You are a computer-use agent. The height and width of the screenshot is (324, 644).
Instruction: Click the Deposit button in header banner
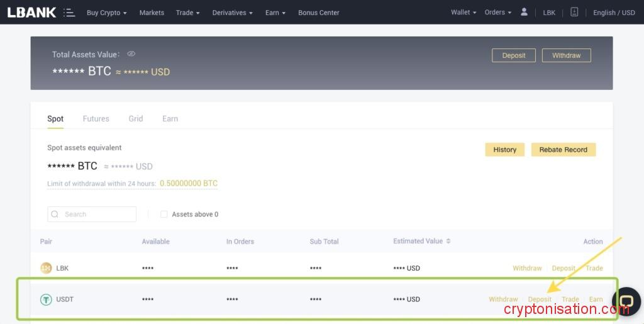[513, 55]
